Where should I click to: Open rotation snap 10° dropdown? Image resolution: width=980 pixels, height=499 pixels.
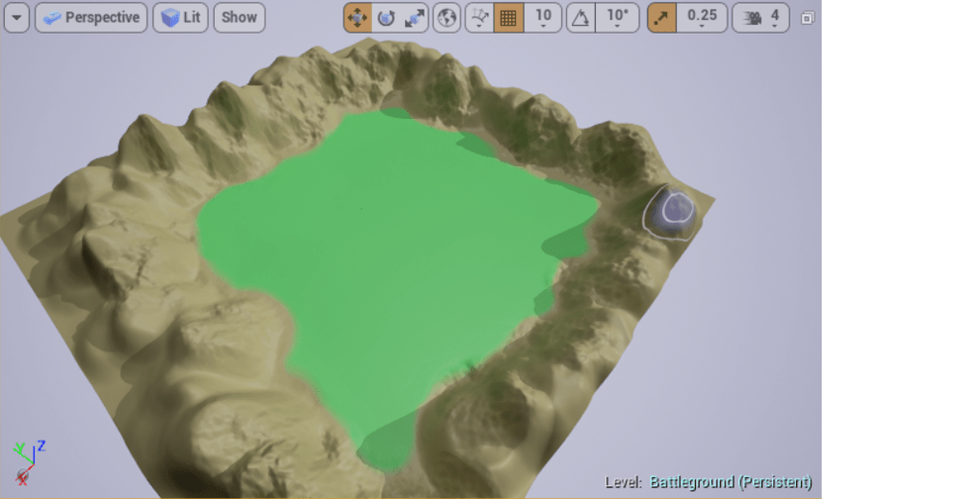(618, 18)
